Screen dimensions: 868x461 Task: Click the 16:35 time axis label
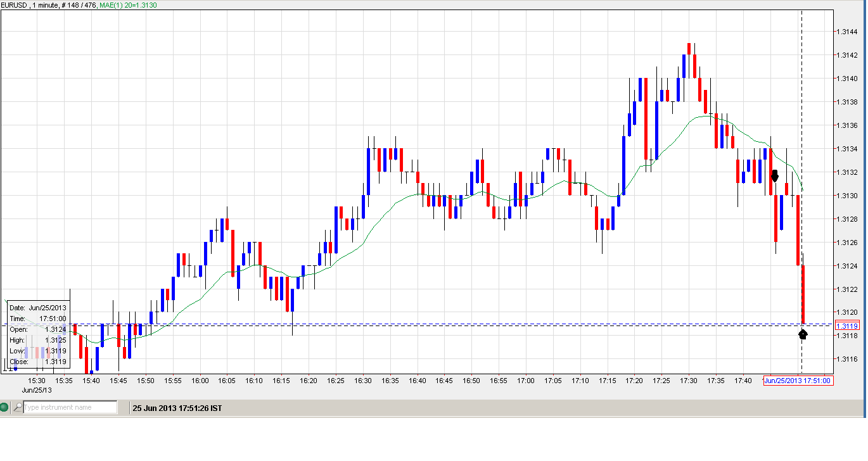pyautogui.click(x=390, y=381)
